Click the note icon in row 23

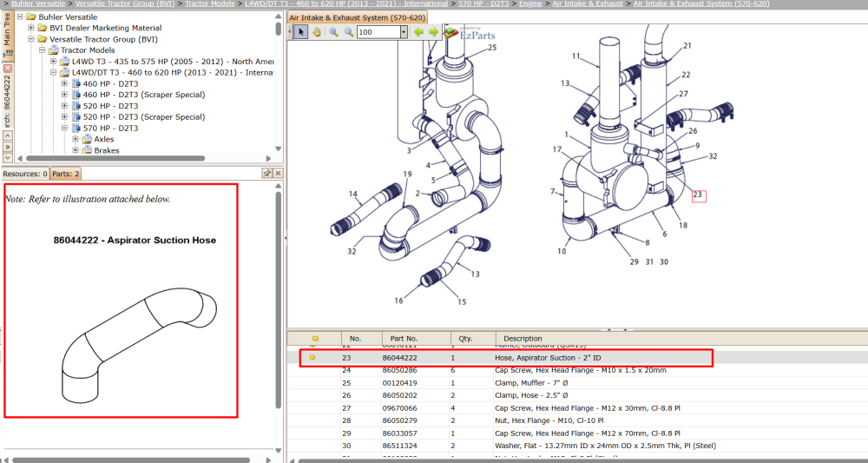click(312, 358)
